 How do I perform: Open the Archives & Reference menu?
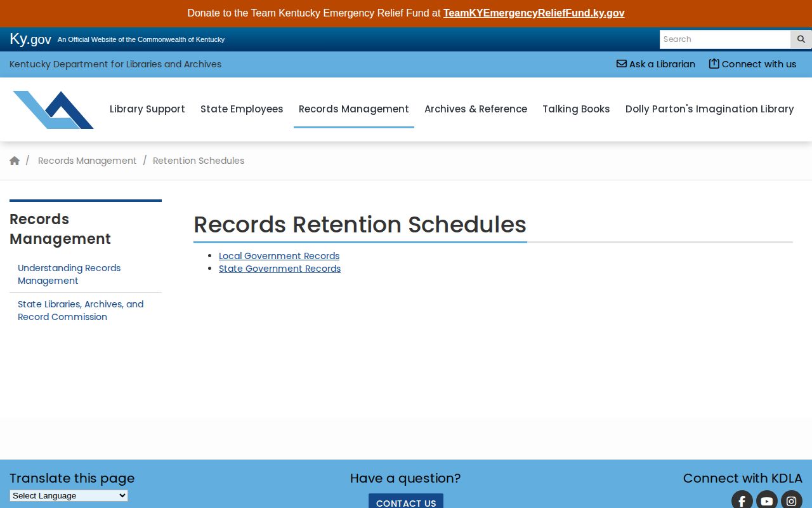coord(476,109)
